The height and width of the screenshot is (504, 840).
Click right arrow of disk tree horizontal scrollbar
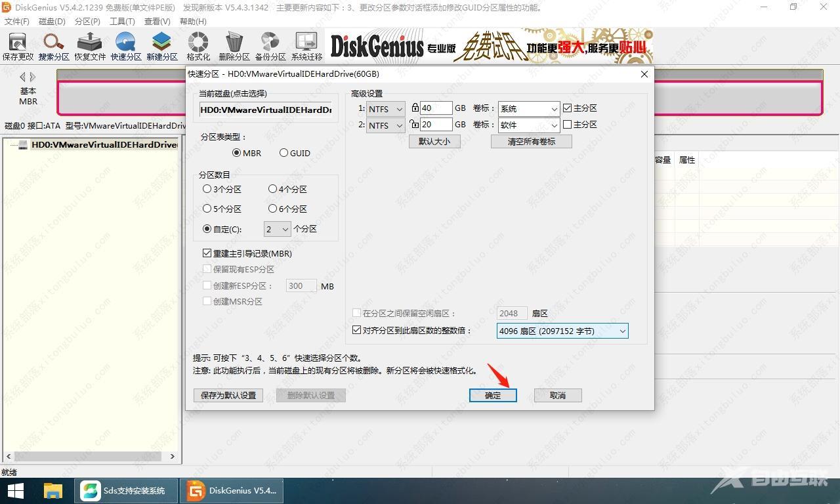coord(173,456)
